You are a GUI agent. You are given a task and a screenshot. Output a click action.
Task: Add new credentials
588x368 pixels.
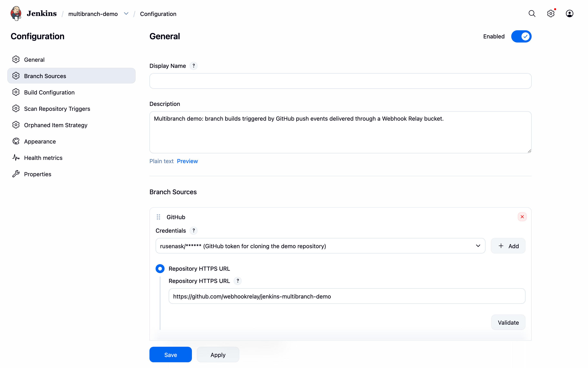[x=508, y=246]
